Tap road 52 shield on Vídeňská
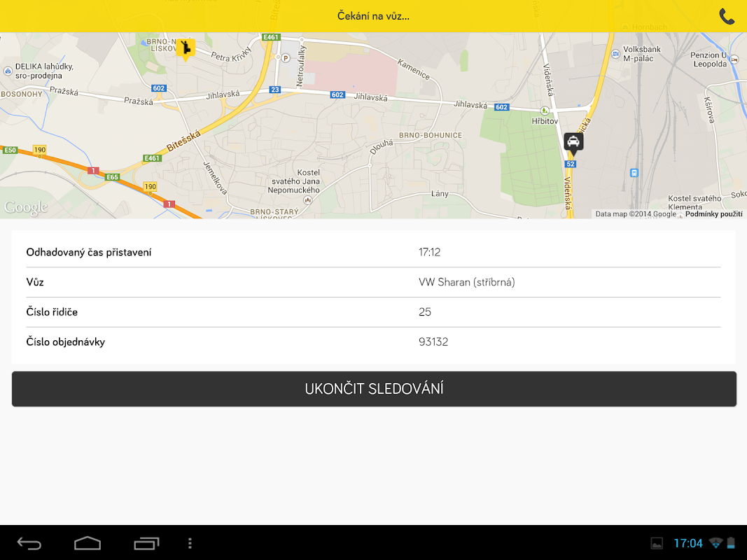 coord(571,164)
